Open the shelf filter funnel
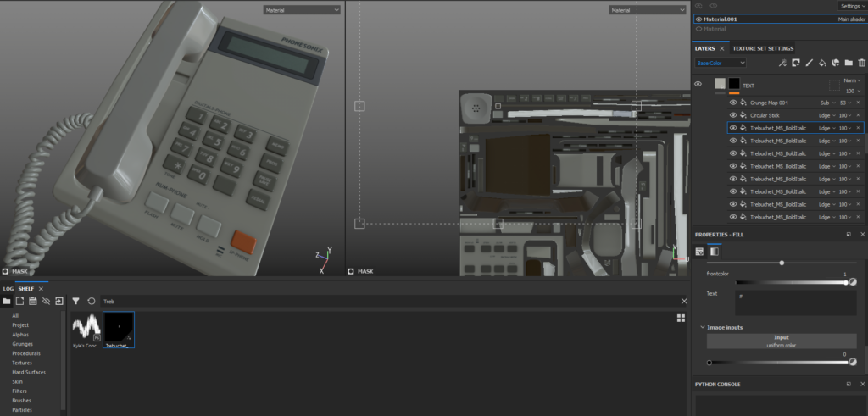Screen dimensions: 868x416 click(x=75, y=302)
